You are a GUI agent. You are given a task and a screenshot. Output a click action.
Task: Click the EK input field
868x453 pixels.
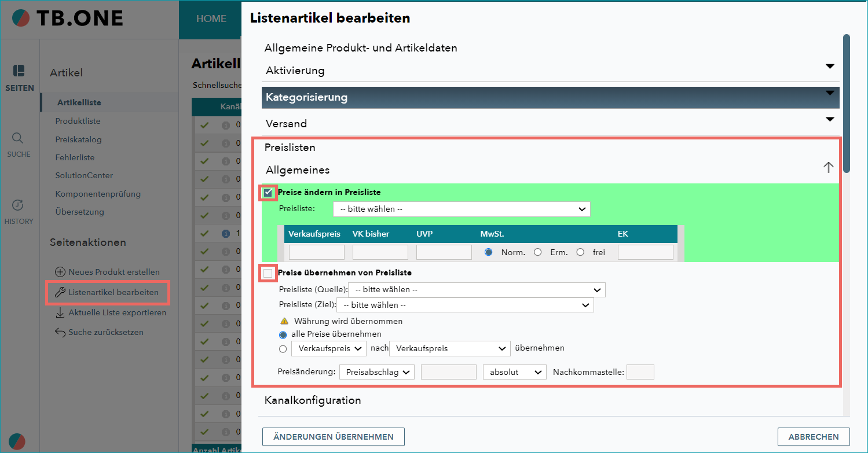tap(646, 252)
